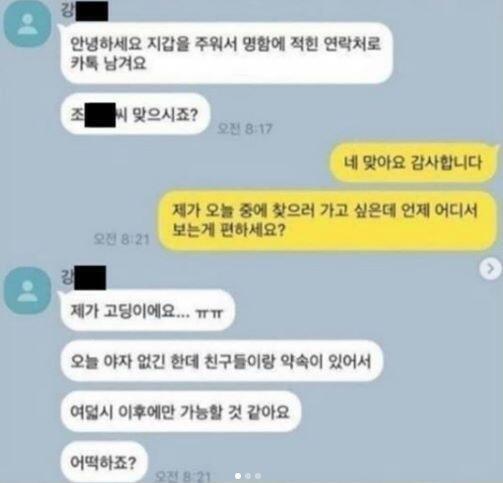503x483 pixels.
Task: Select the '제가 고딩이에요' message bubble
Action: [x=147, y=310]
